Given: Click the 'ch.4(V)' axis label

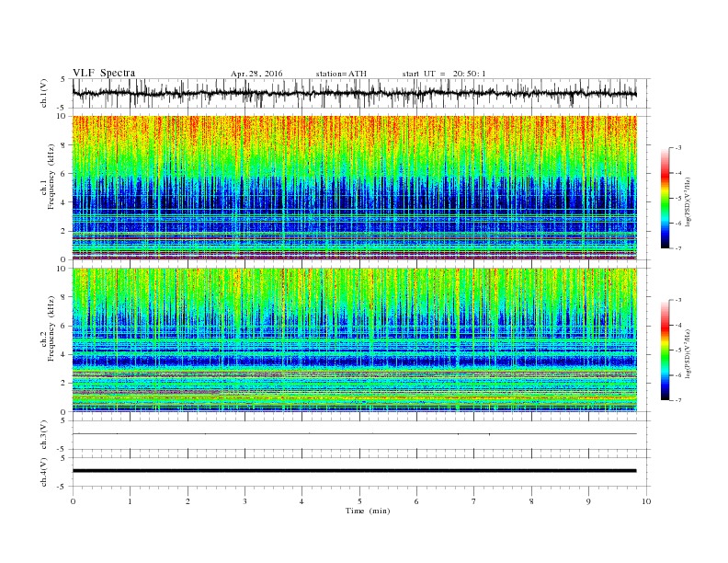Looking at the screenshot, I should pos(44,473).
